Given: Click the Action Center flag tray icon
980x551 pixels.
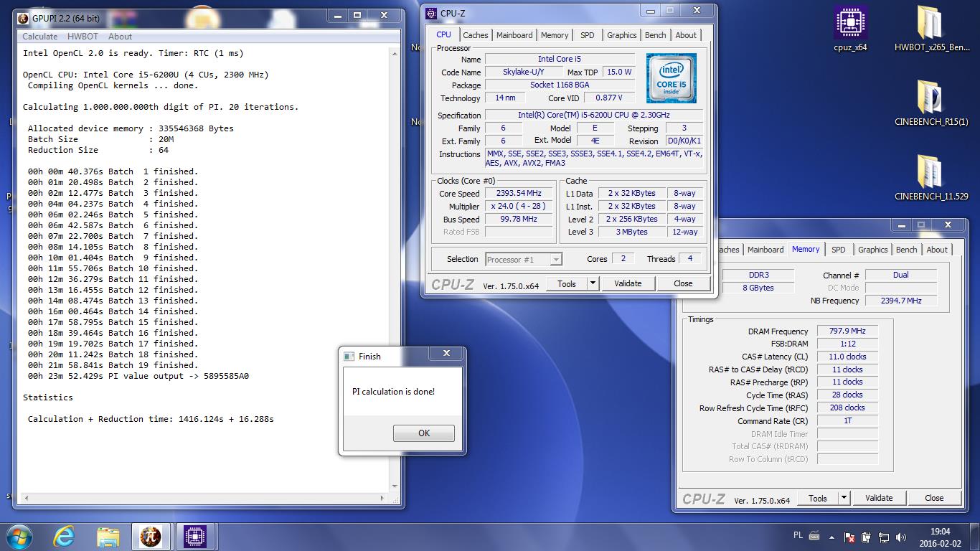Looking at the screenshot, I should pyautogui.click(x=850, y=537).
